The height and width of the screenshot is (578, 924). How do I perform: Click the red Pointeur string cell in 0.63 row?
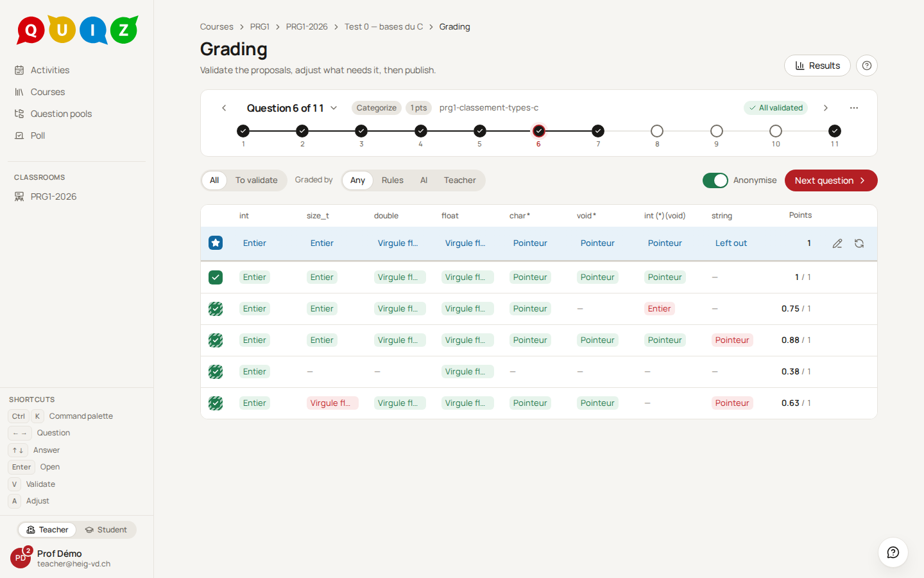click(732, 403)
